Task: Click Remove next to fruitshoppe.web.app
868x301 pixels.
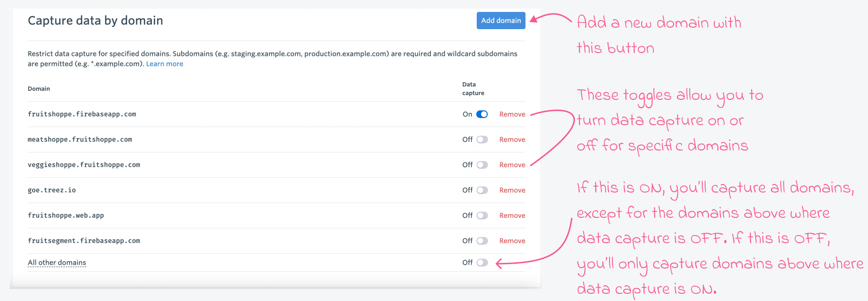Action: 512,215
